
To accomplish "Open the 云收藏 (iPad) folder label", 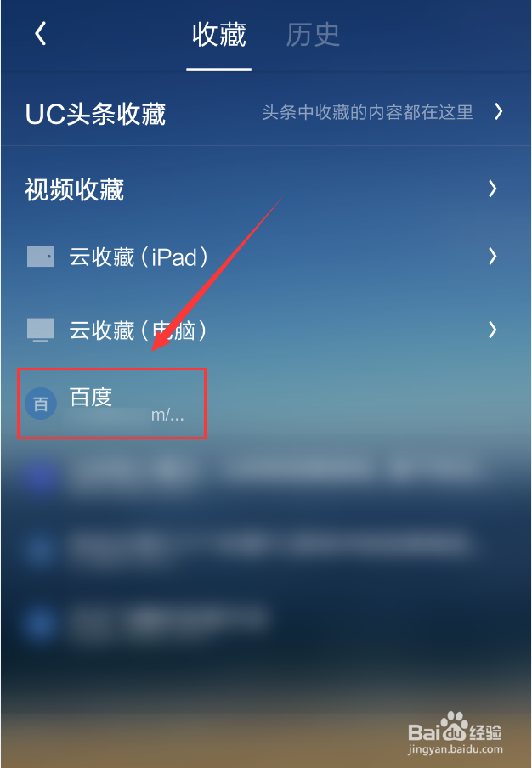I will [x=139, y=257].
